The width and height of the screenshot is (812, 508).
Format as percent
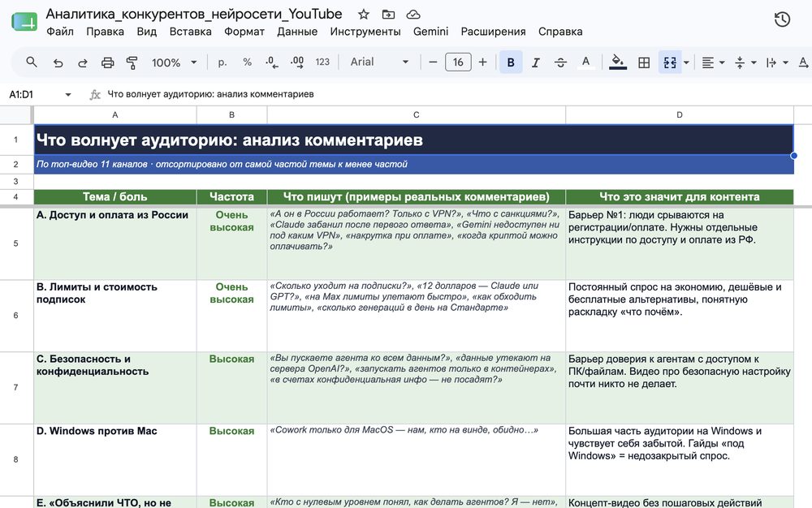pyautogui.click(x=247, y=62)
